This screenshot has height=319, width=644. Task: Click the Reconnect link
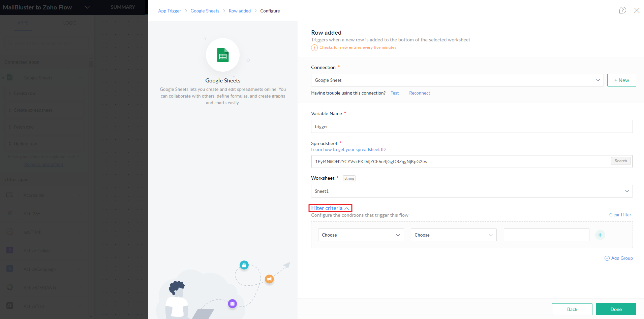(420, 93)
